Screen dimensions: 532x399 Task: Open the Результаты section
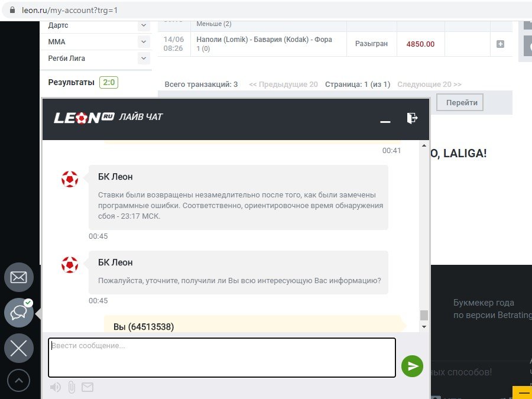click(x=71, y=82)
